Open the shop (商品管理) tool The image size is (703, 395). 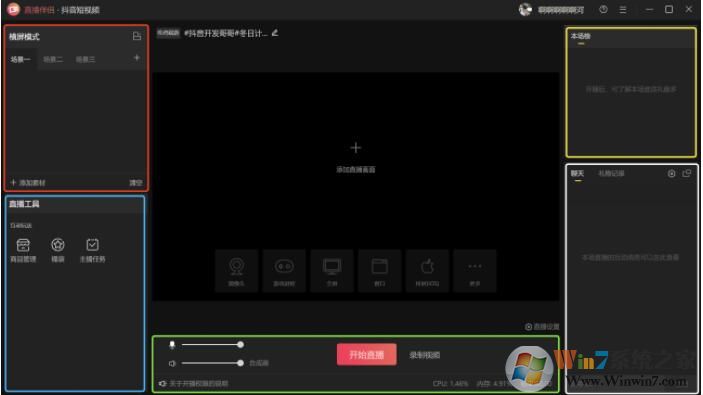(23, 250)
